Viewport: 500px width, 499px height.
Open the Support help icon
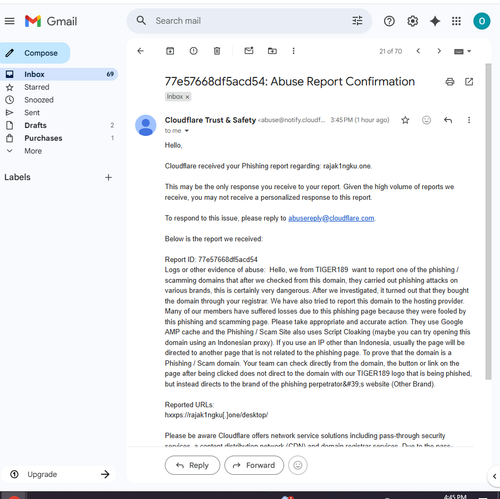[x=389, y=21]
